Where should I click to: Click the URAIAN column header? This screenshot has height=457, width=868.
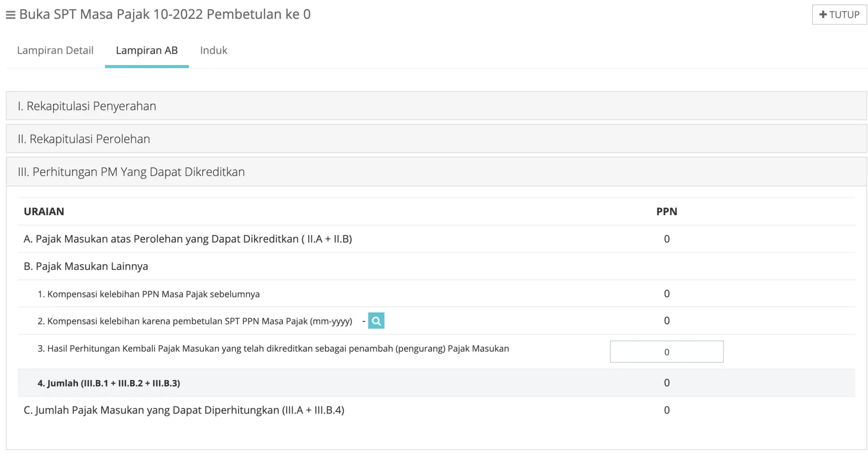[44, 212]
